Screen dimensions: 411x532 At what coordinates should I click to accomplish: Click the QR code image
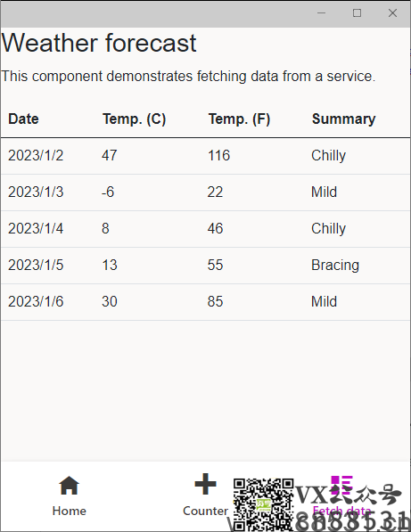[263, 505]
